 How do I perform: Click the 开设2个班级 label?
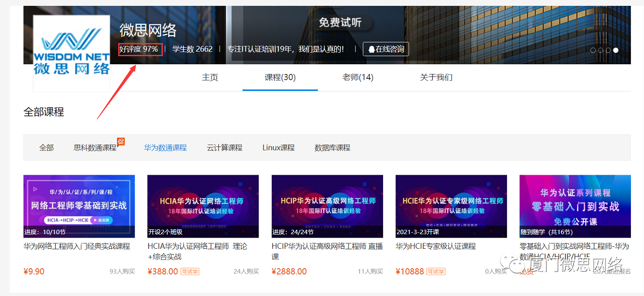pyautogui.click(x=165, y=232)
